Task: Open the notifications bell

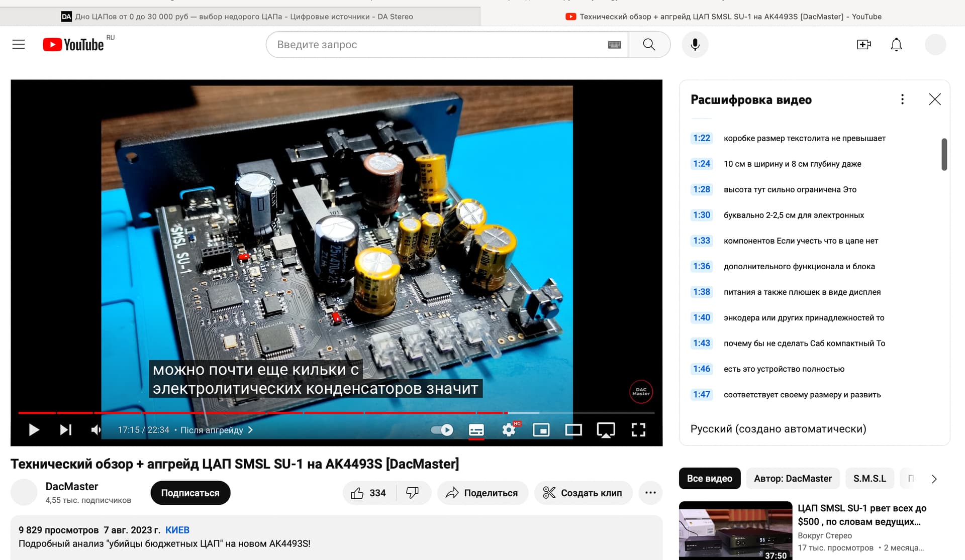Action: (x=896, y=45)
